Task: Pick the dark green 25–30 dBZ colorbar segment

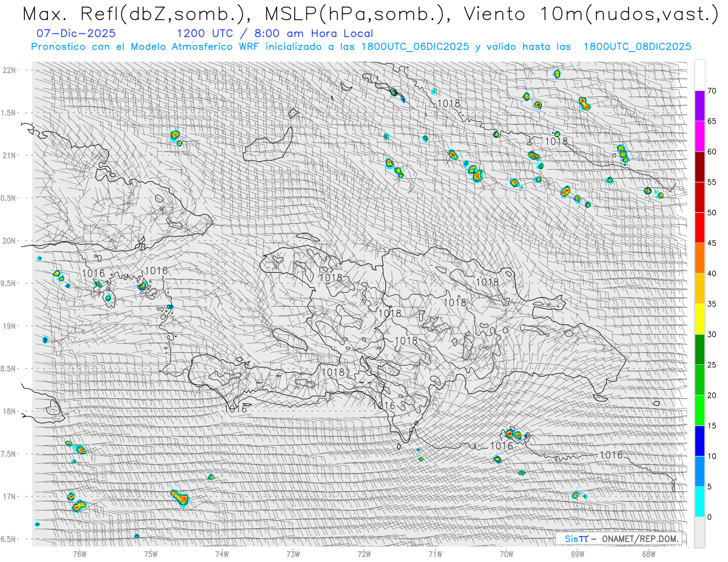Action: (x=699, y=349)
